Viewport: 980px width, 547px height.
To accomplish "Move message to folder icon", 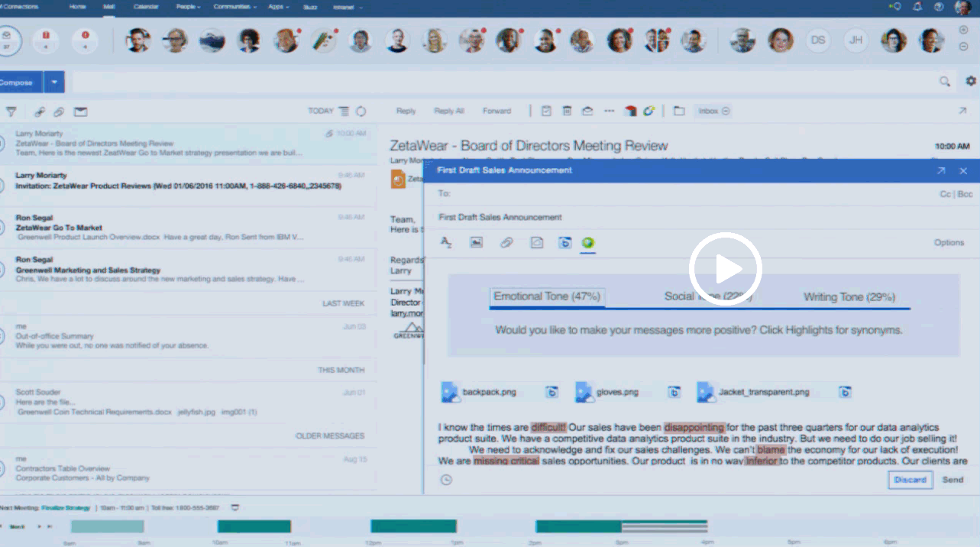I will click(x=679, y=111).
